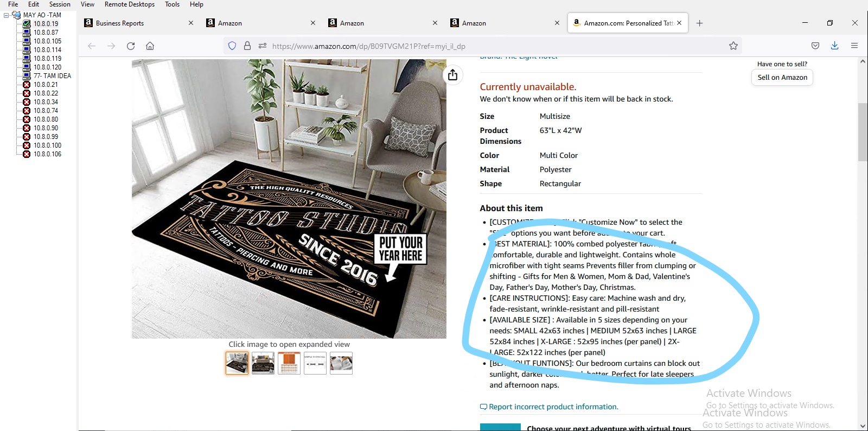This screenshot has width=868, height=431.
Task: Open a new browser tab with plus
Action: pyautogui.click(x=700, y=23)
